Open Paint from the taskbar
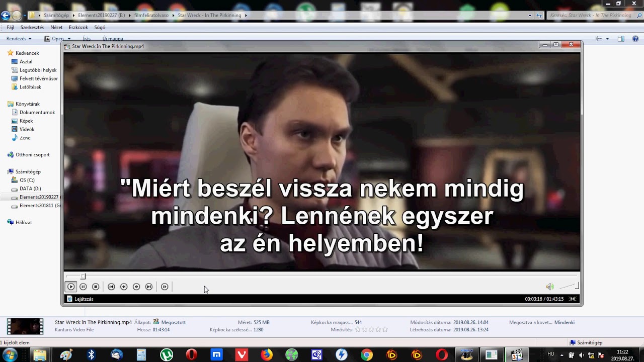The height and width of the screenshot is (362, 644). (x=66, y=355)
